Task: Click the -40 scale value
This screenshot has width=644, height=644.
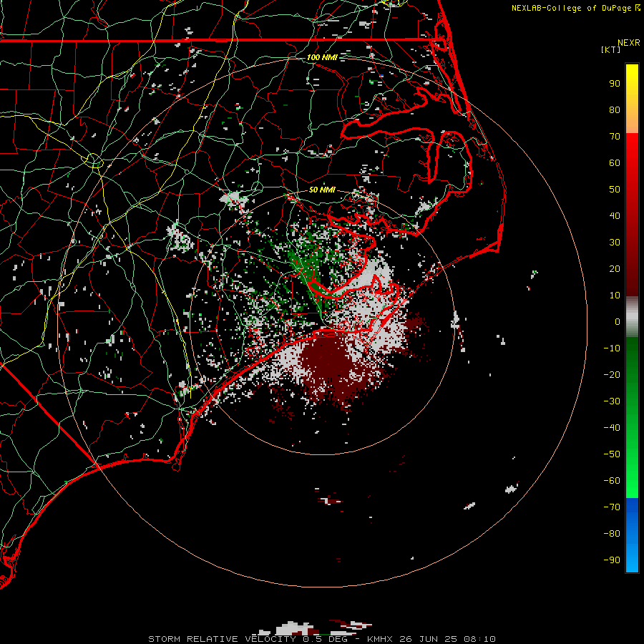Action: (612, 428)
